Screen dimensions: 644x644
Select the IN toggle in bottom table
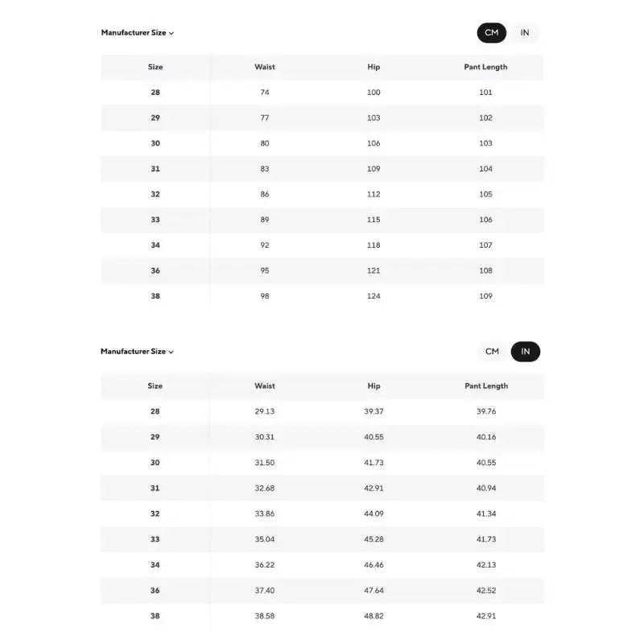pyautogui.click(x=526, y=352)
